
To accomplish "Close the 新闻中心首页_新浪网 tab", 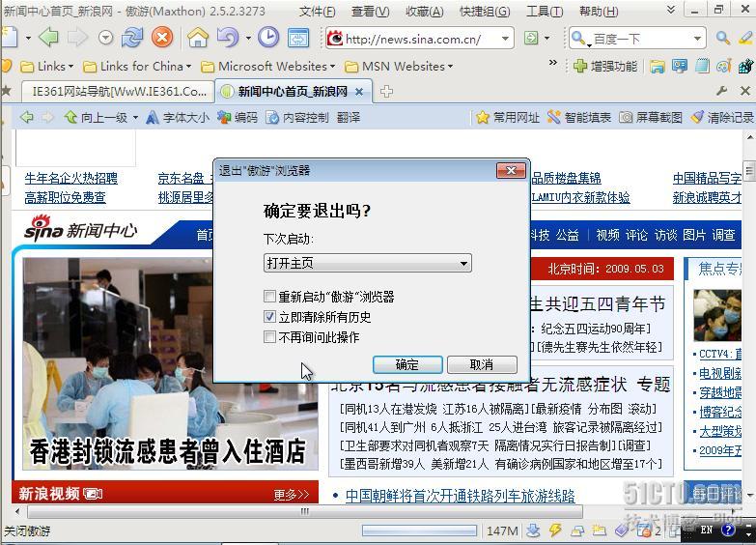I will tap(359, 92).
